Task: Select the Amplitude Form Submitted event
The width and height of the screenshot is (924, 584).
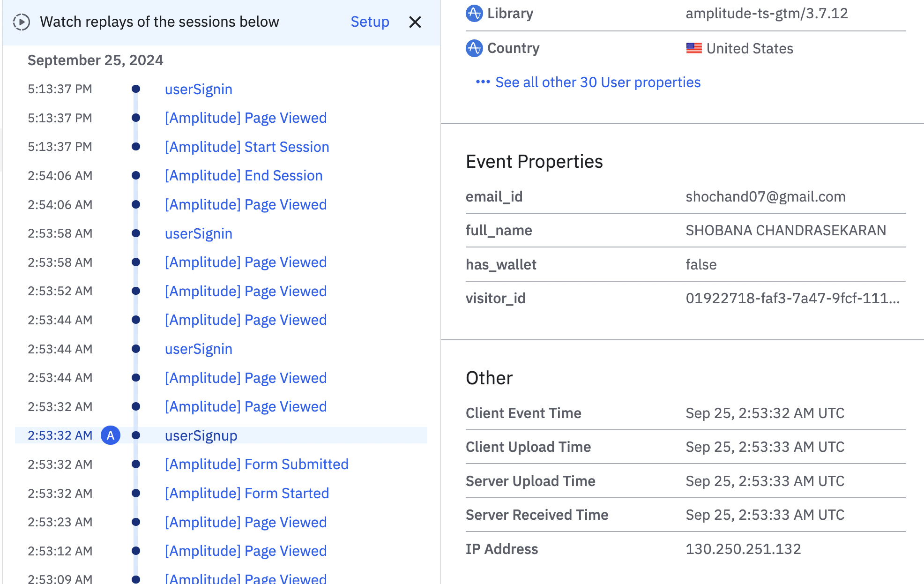Action: click(256, 464)
